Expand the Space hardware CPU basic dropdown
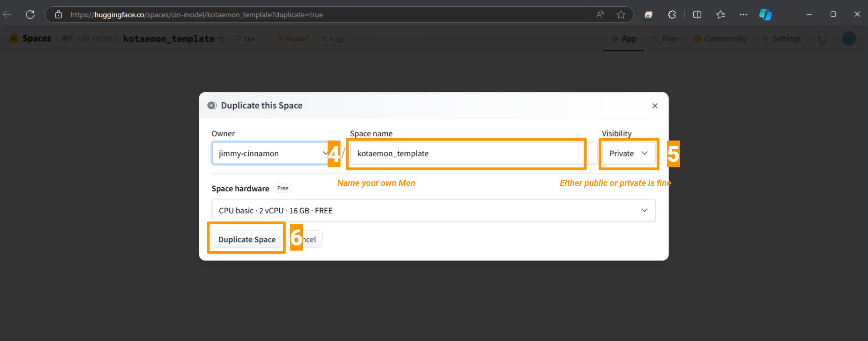The width and height of the screenshot is (868, 341). (433, 210)
